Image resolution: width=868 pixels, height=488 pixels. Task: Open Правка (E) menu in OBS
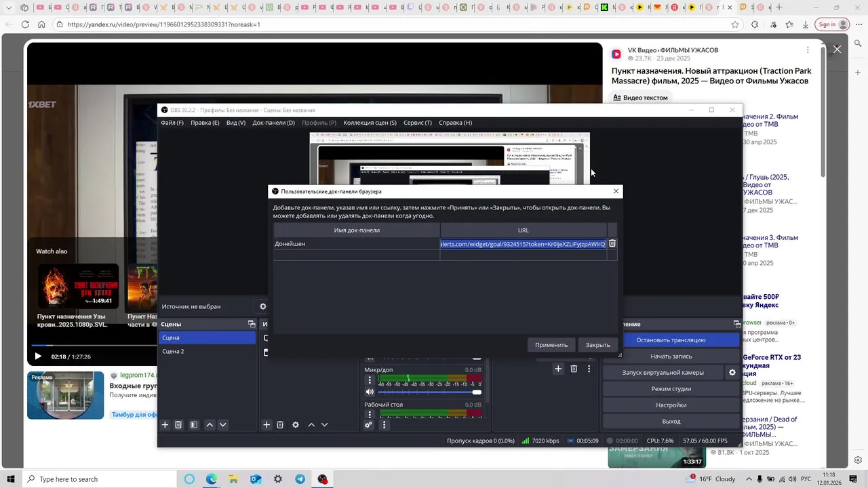(205, 123)
